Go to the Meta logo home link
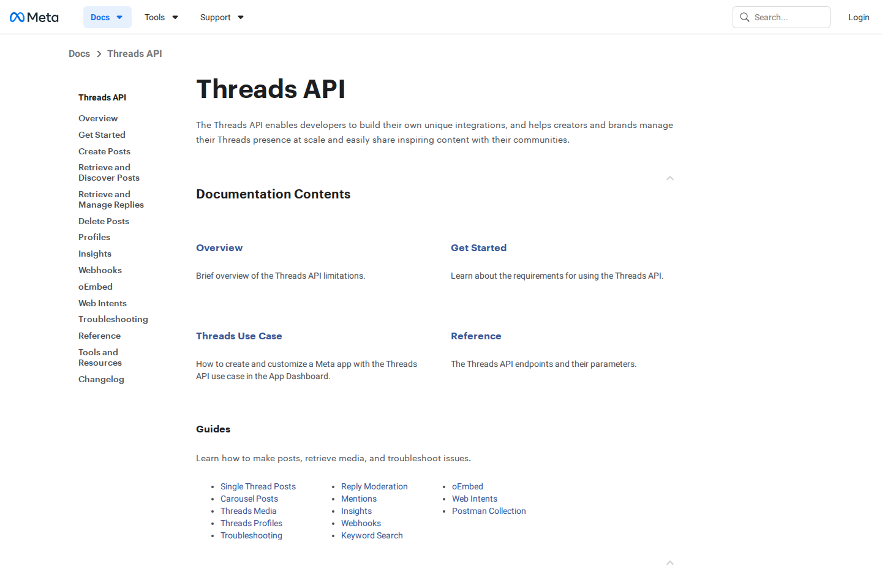This screenshot has height=588, width=882. (34, 17)
